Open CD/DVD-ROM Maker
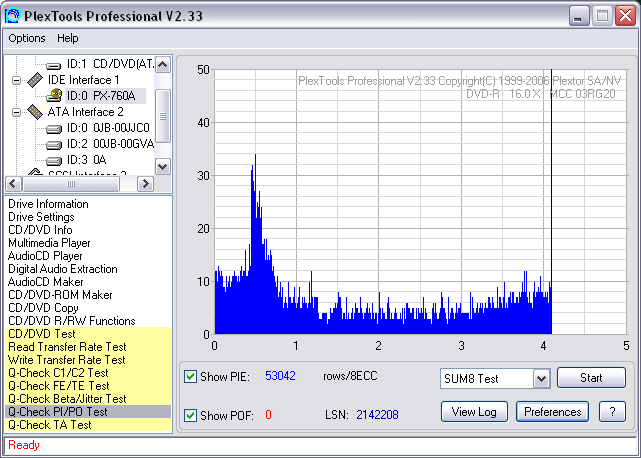The height and width of the screenshot is (458, 641). (60, 295)
